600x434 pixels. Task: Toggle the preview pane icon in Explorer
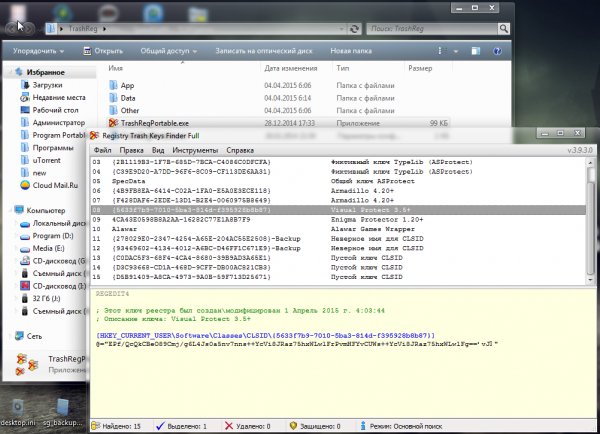pos(476,51)
